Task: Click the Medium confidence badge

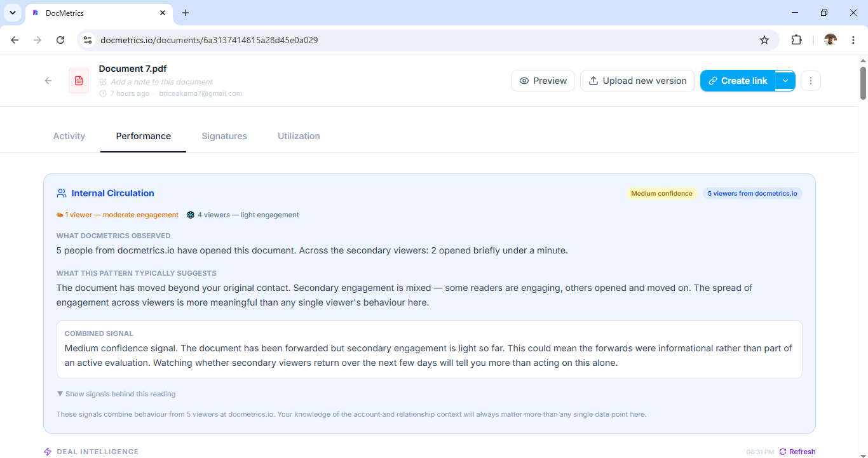Action: (x=661, y=194)
